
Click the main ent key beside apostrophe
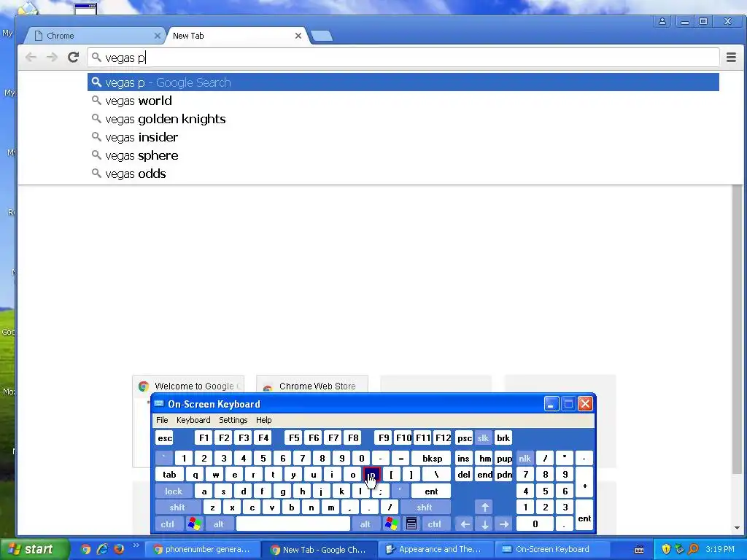(x=431, y=491)
